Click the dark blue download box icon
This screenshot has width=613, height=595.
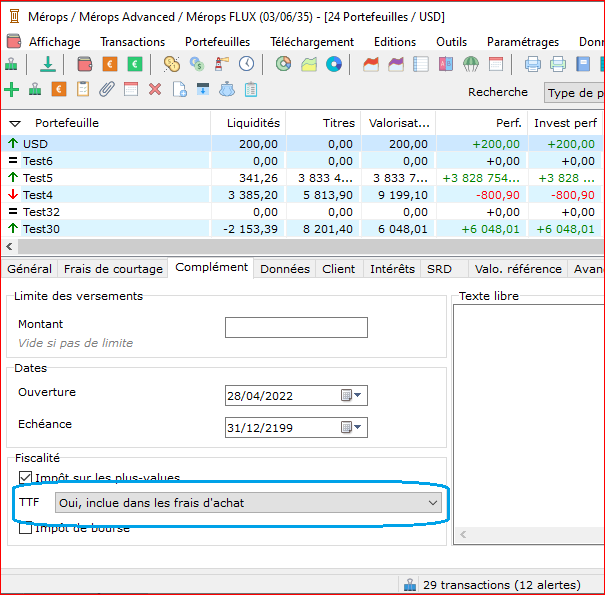tap(203, 90)
